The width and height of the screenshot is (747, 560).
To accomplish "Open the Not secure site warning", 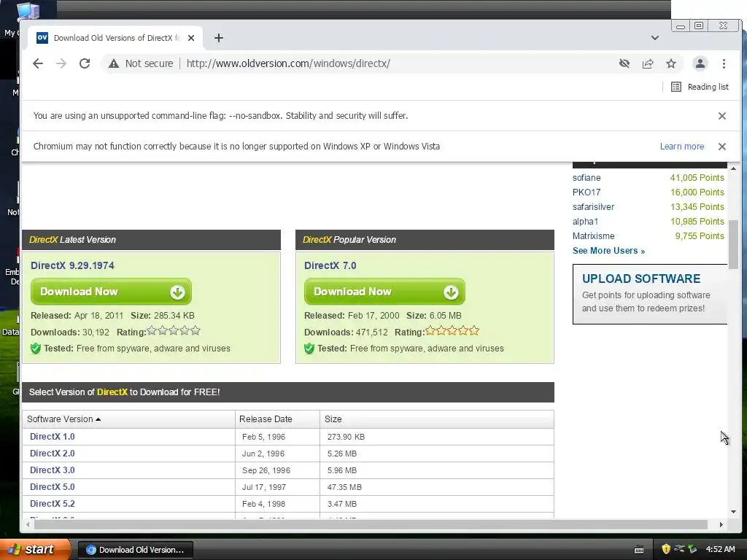I will (141, 63).
